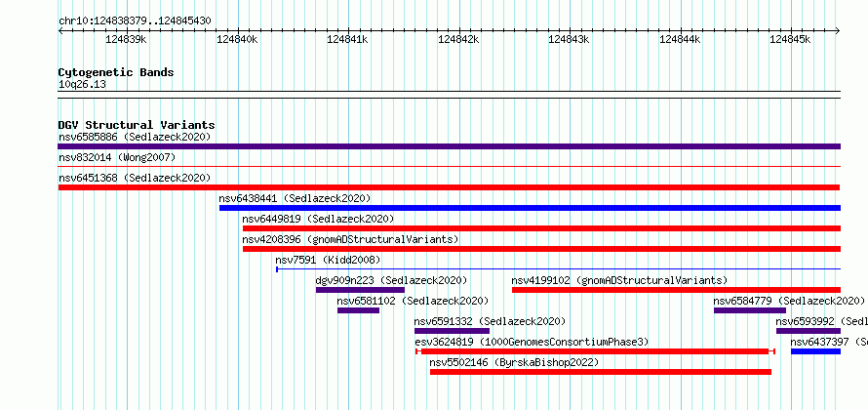Select the red nsv4199102 variant bar
868x410 pixels.
pyautogui.click(x=676, y=290)
